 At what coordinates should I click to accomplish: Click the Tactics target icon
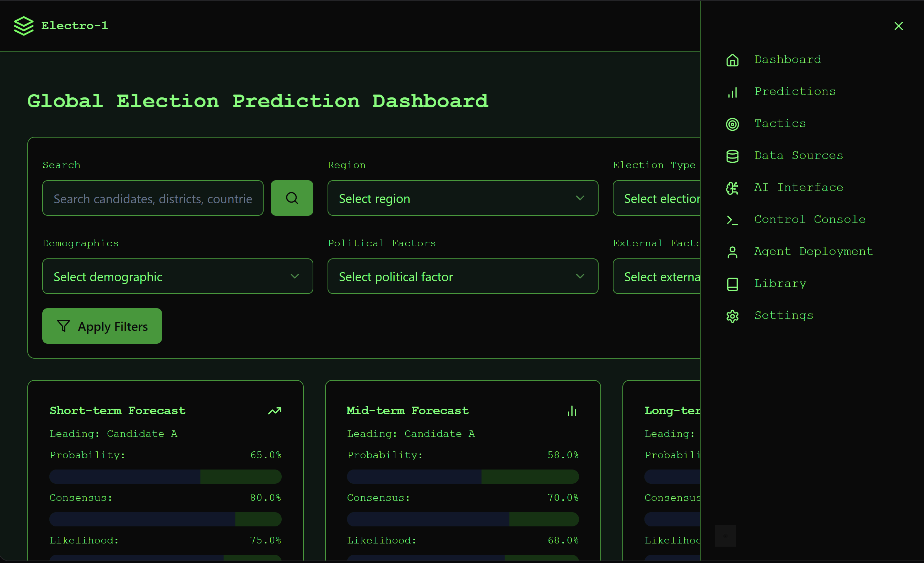(x=732, y=124)
